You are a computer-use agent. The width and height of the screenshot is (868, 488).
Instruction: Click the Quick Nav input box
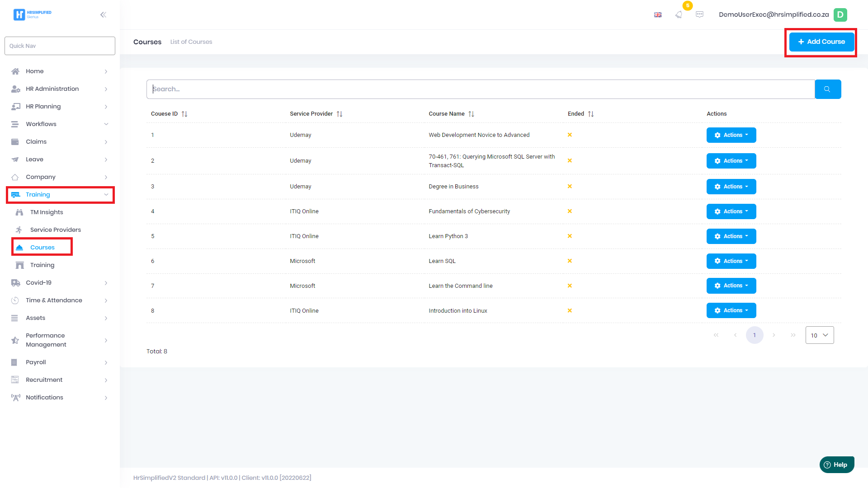60,46
